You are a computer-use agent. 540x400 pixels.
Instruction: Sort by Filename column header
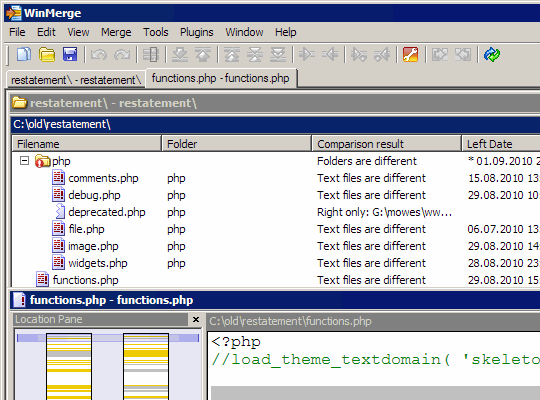(x=87, y=144)
